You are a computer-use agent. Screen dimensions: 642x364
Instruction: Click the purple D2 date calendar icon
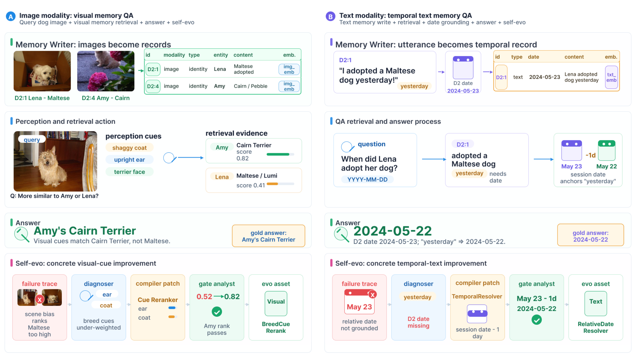(463, 68)
